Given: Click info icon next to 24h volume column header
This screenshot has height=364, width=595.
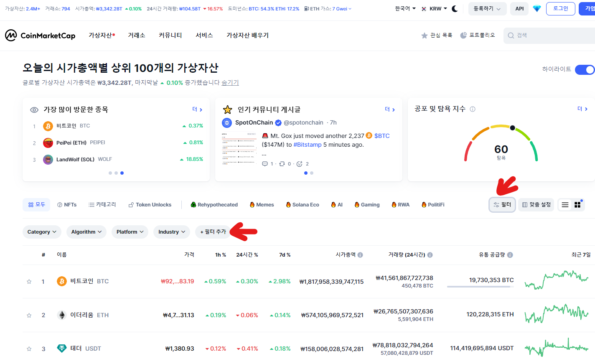Looking at the screenshot, I should point(430,255).
